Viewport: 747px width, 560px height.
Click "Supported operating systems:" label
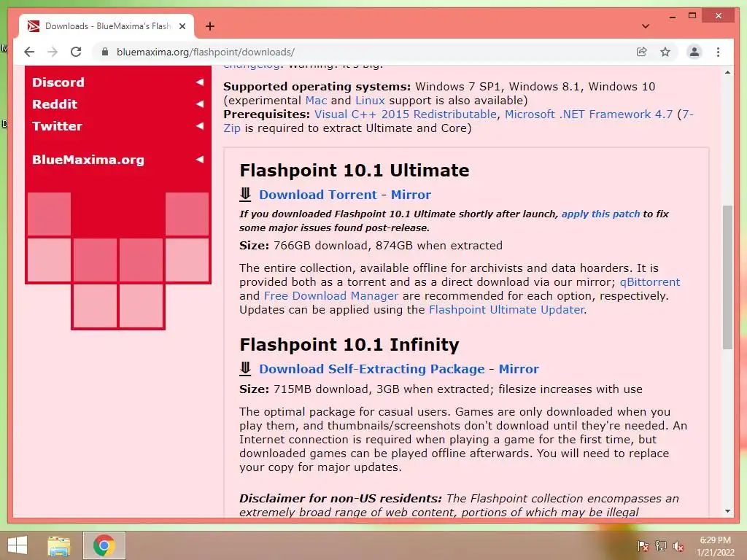pos(317,87)
